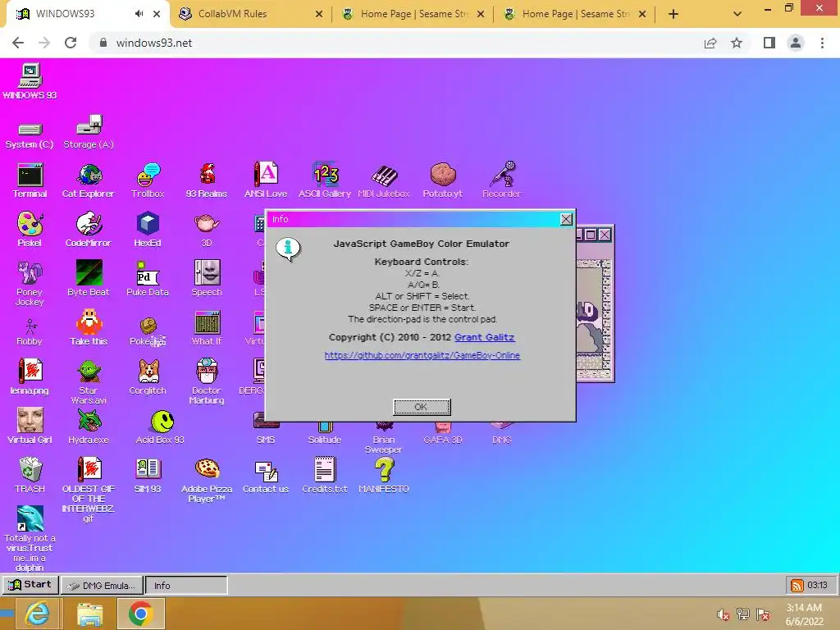Open the lenna.png image file
This screenshot has width=840, height=630.
tap(30, 377)
